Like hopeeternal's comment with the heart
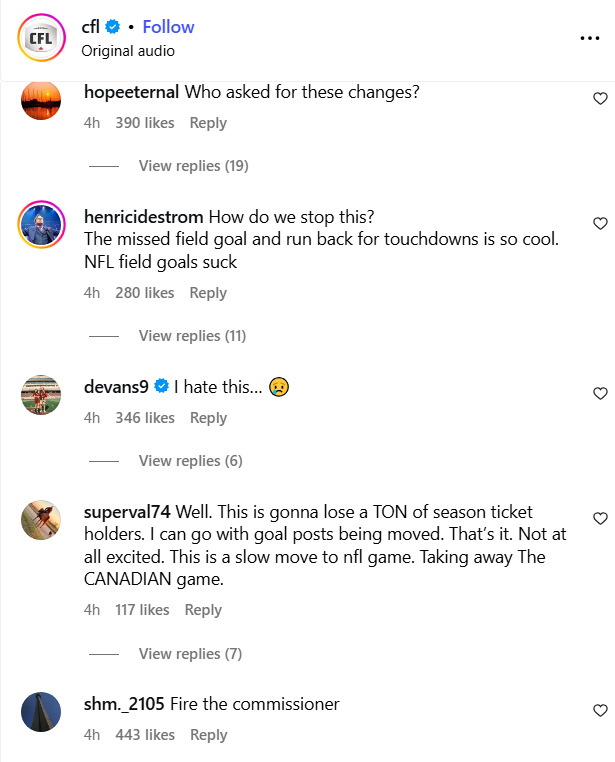 600,98
